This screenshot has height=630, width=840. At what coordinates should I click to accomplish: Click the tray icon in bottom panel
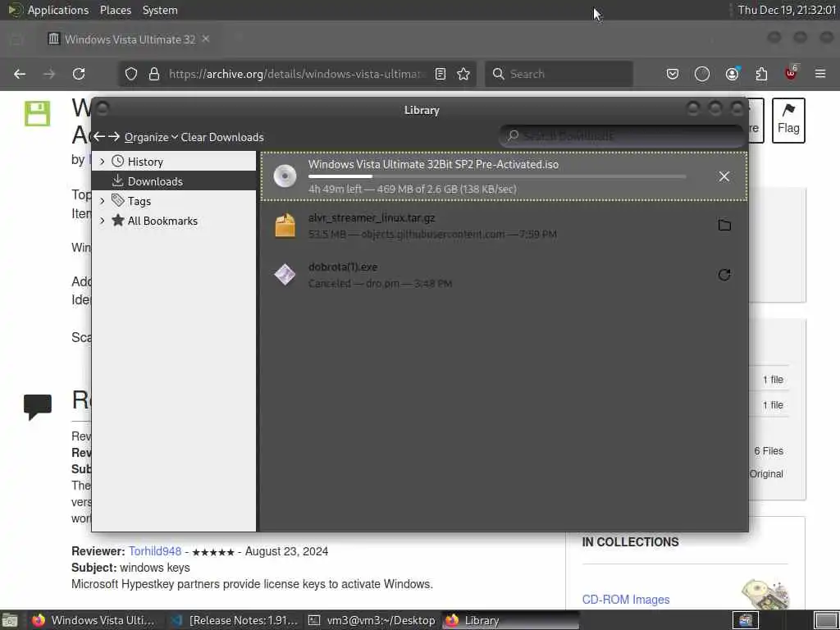(x=745, y=620)
